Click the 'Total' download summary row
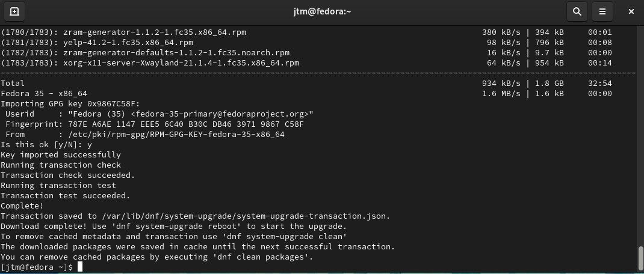Image resolution: width=644 pixels, height=274 pixels. (13, 83)
